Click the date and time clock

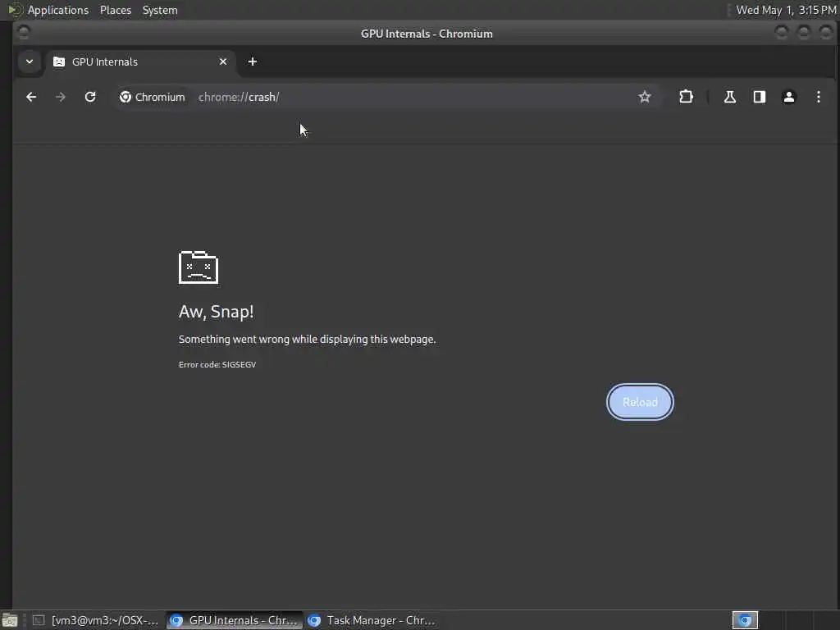point(786,10)
